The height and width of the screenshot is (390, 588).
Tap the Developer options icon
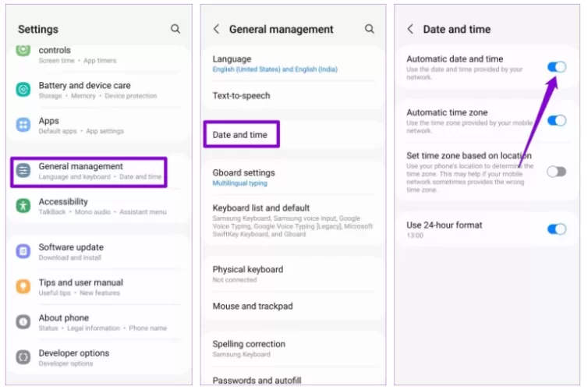pos(23,357)
